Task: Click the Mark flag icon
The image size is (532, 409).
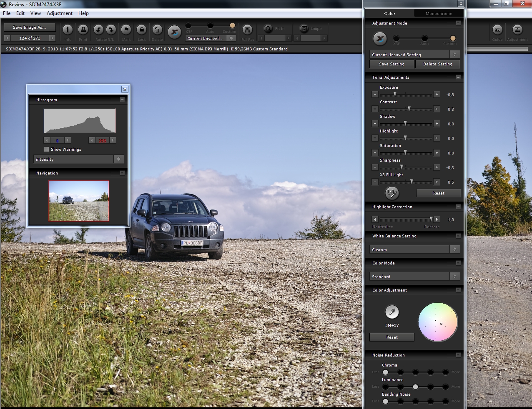Action: [x=126, y=30]
